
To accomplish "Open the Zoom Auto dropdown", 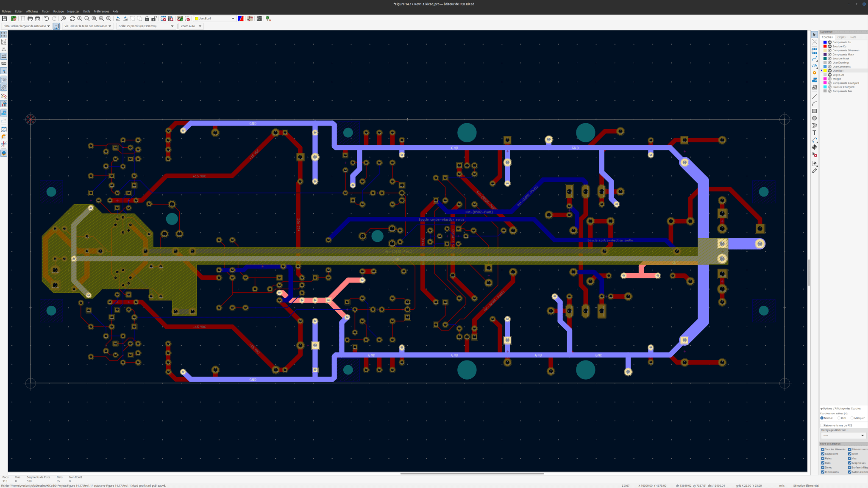I will 191,26.
